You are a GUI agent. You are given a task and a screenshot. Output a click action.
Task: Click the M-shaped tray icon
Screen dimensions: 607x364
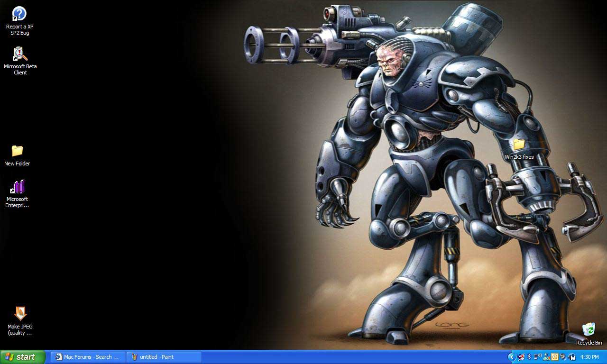coord(572,357)
